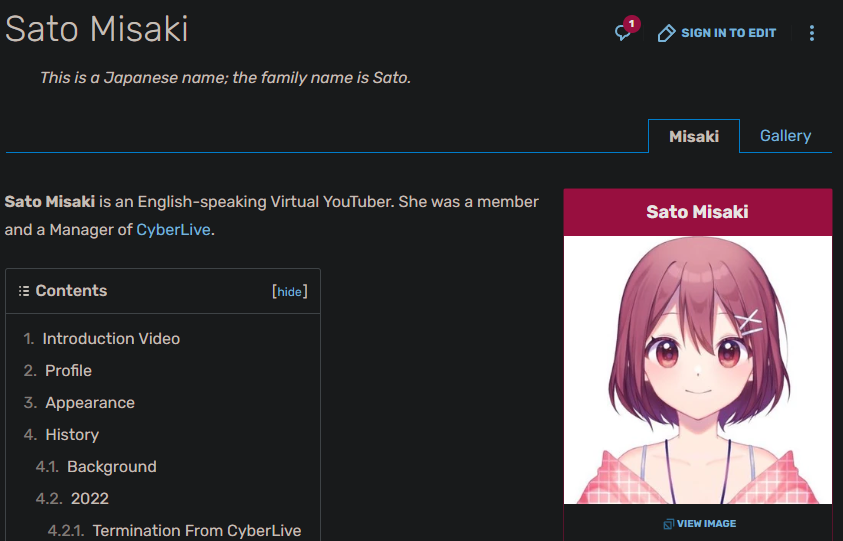
Task: Switch to the Gallery tab
Action: coord(785,136)
